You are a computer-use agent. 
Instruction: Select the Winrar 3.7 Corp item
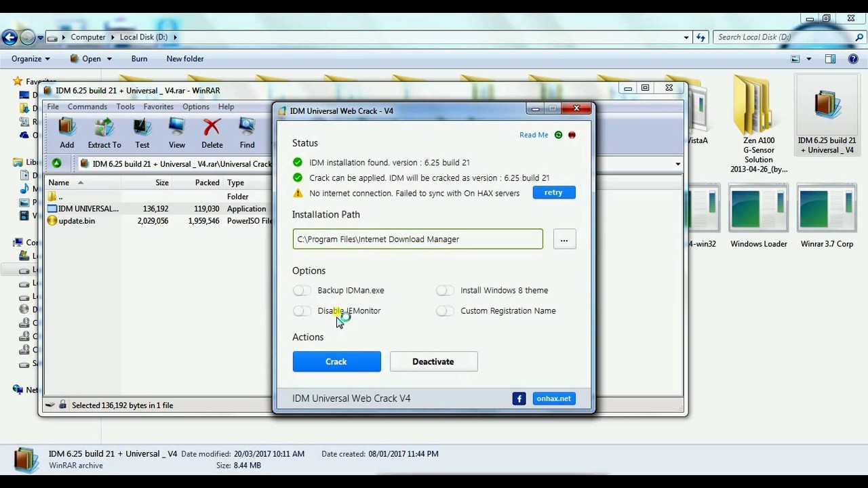pos(827,217)
